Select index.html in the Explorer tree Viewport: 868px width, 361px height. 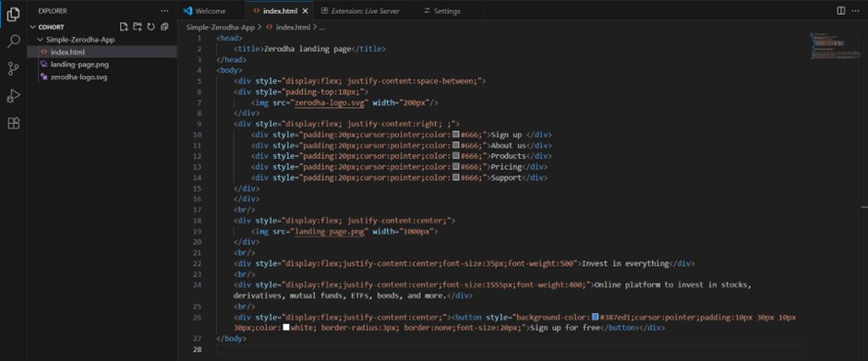tap(102, 52)
